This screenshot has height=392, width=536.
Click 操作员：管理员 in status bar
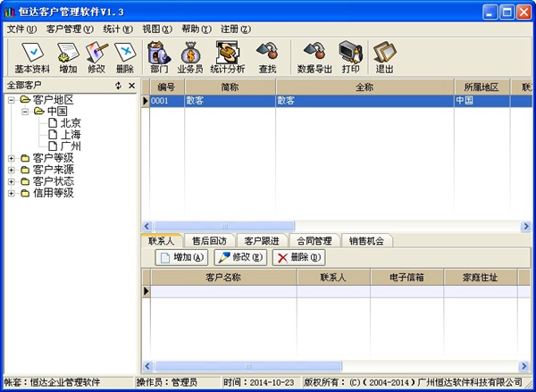tap(167, 382)
